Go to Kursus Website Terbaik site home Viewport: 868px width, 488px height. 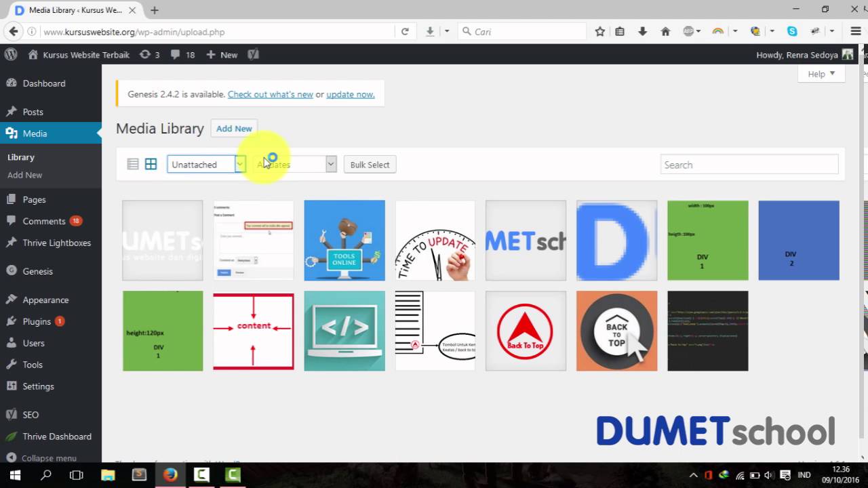click(79, 55)
